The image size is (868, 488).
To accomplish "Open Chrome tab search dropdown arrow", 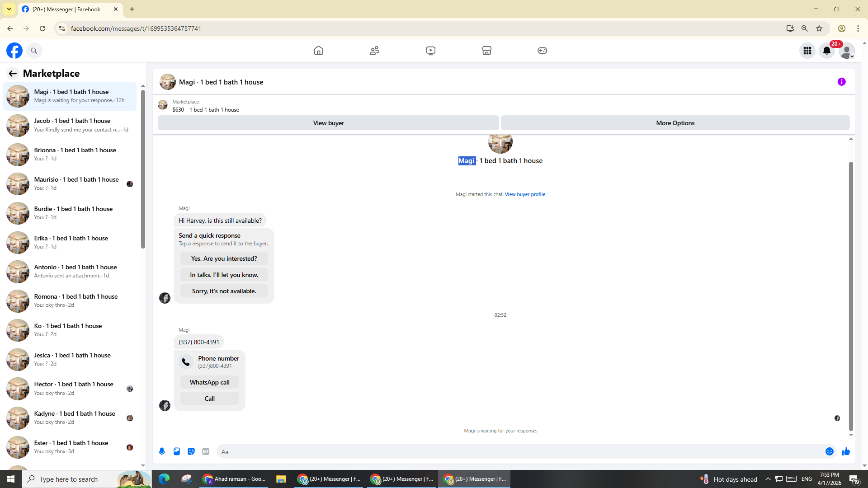I will click(x=9, y=9).
